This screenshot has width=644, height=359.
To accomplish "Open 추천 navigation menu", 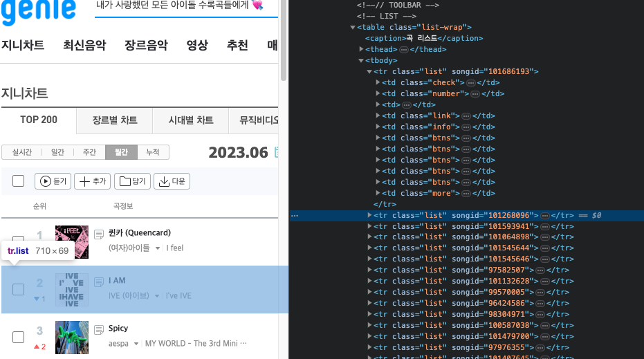I will click(237, 45).
